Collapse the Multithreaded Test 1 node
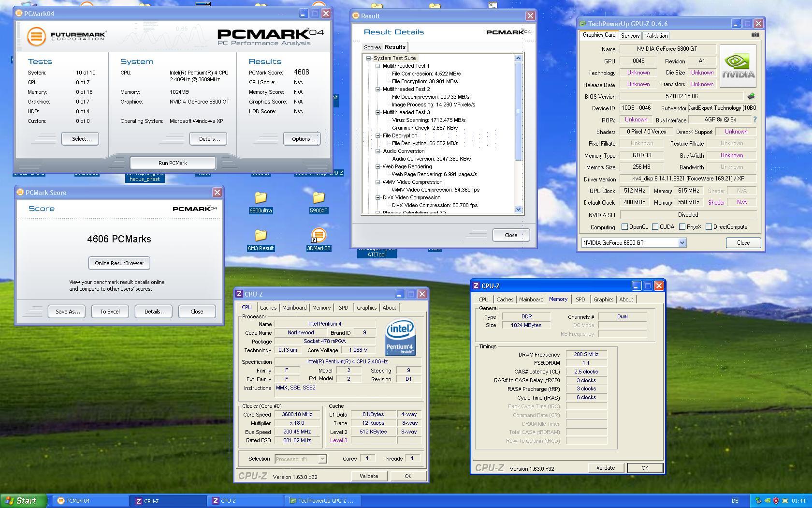Viewport: 812px width, 508px height. tap(378, 66)
